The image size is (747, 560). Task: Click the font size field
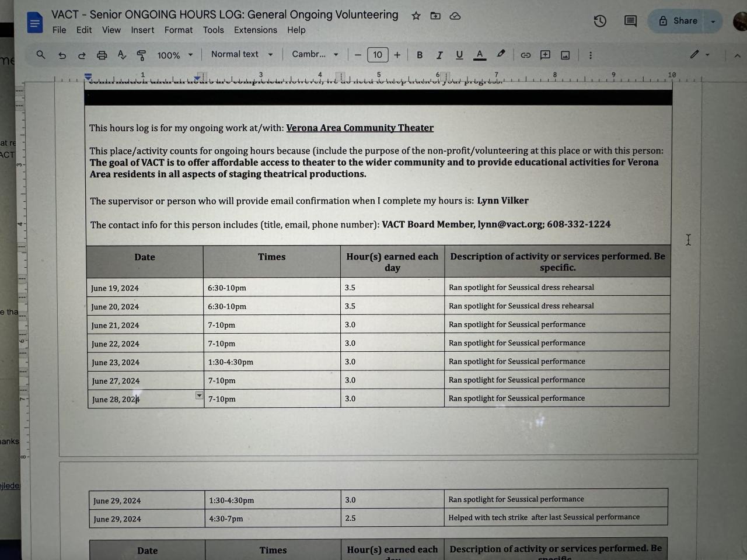pos(378,55)
